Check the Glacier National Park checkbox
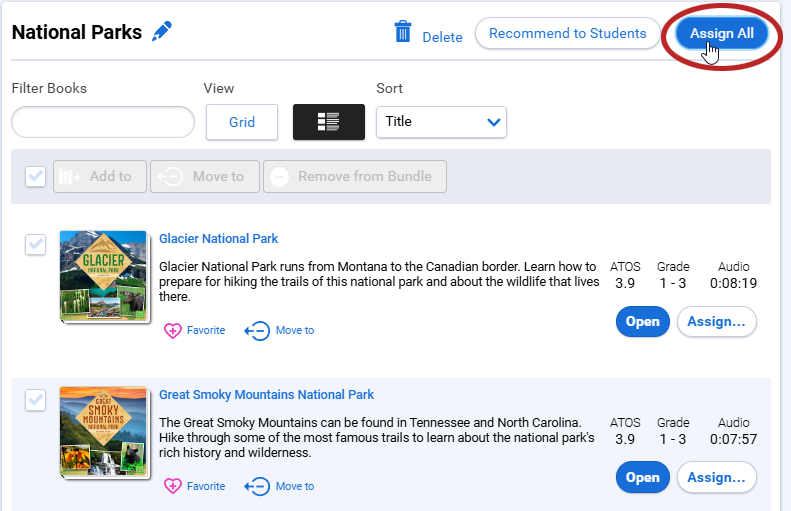The width and height of the screenshot is (791, 511). click(35, 245)
